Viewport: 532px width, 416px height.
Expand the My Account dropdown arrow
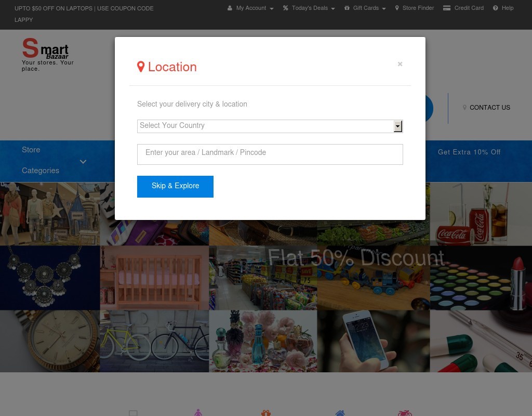pyautogui.click(x=271, y=9)
